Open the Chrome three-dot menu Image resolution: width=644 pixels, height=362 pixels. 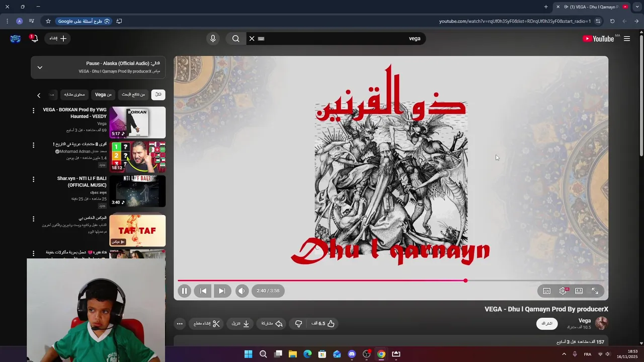pos(7,21)
